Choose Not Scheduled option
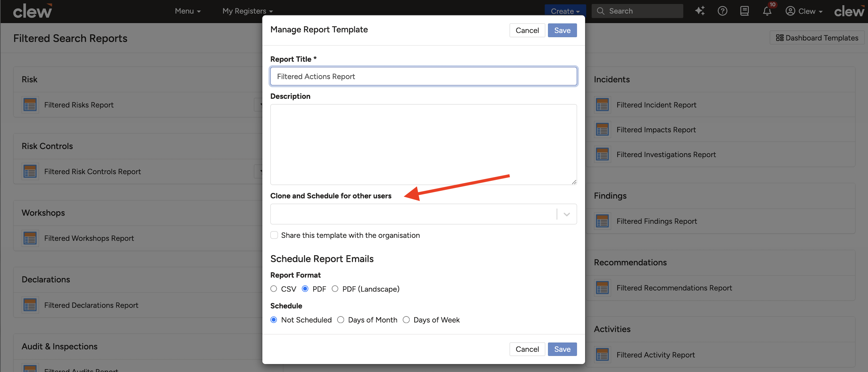Image resolution: width=868 pixels, height=372 pixels. (x=274, y=320)
